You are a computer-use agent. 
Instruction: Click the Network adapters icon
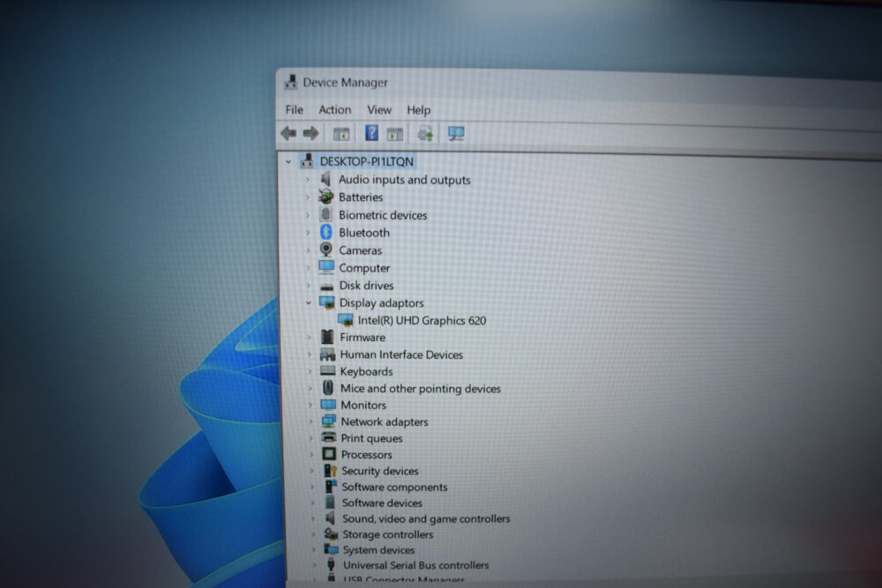[328, 421]
